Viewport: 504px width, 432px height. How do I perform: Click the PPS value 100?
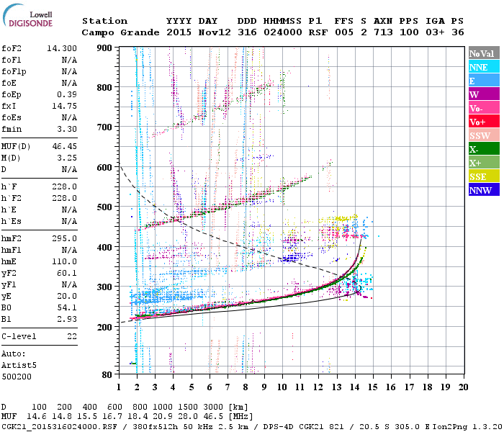409,32
